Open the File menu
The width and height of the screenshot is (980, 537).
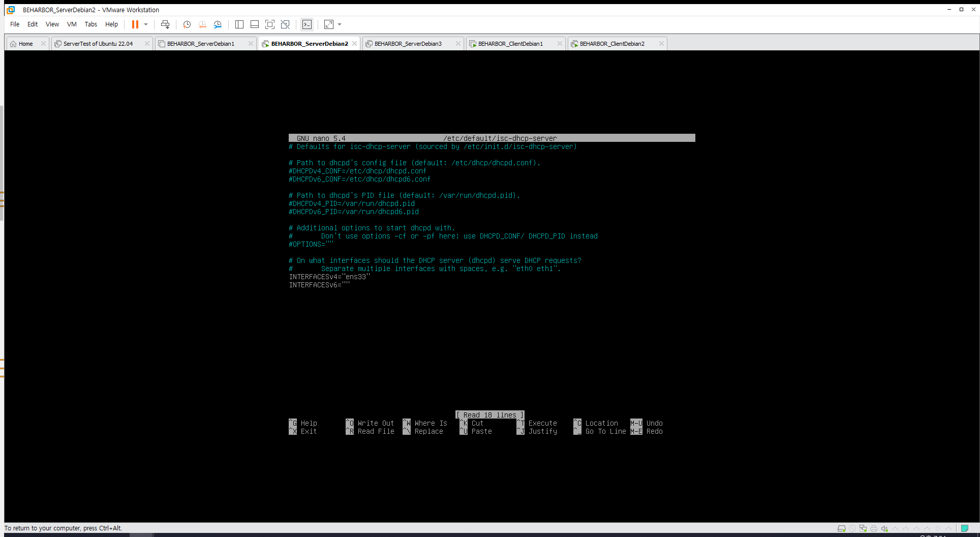(x=15, y=24)
